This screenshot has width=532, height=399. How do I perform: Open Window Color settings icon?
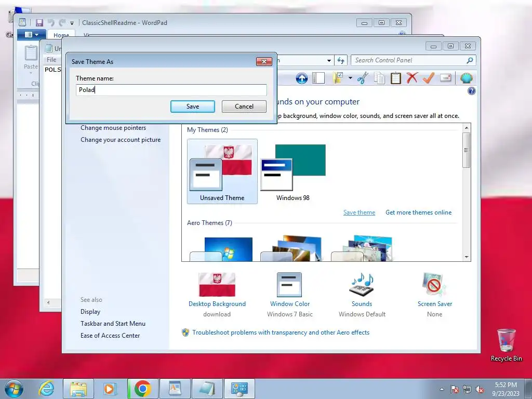click(x=289, y=284)
